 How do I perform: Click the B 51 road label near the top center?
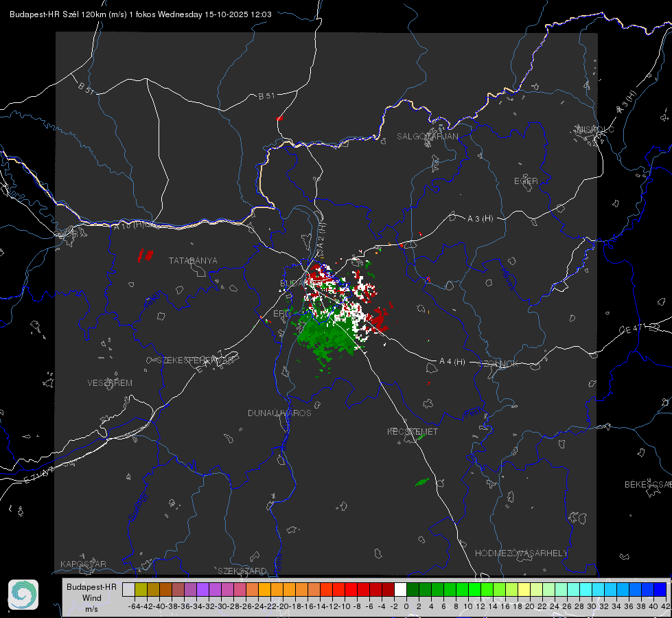point(266,96)
